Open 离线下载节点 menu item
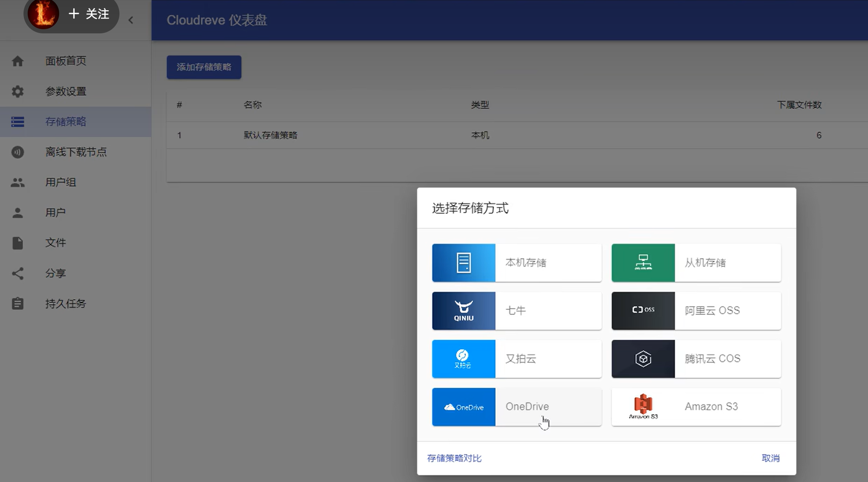Screen dimensions: 868x482 coord(76,152)
